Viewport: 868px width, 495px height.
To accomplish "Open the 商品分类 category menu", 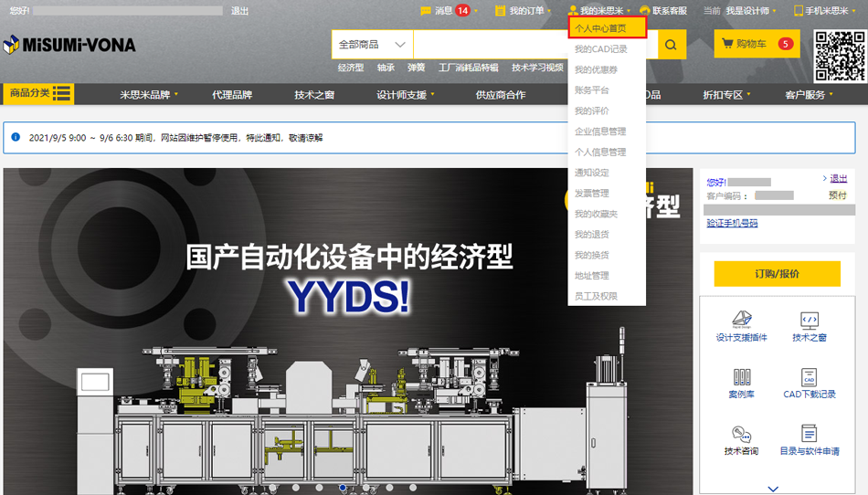I will coord(39,93).
